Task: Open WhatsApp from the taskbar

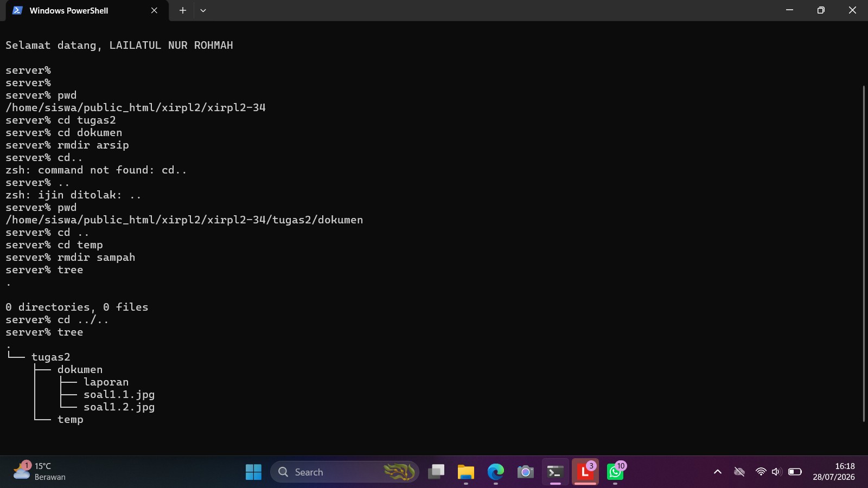Action: [x=615, y=472]
